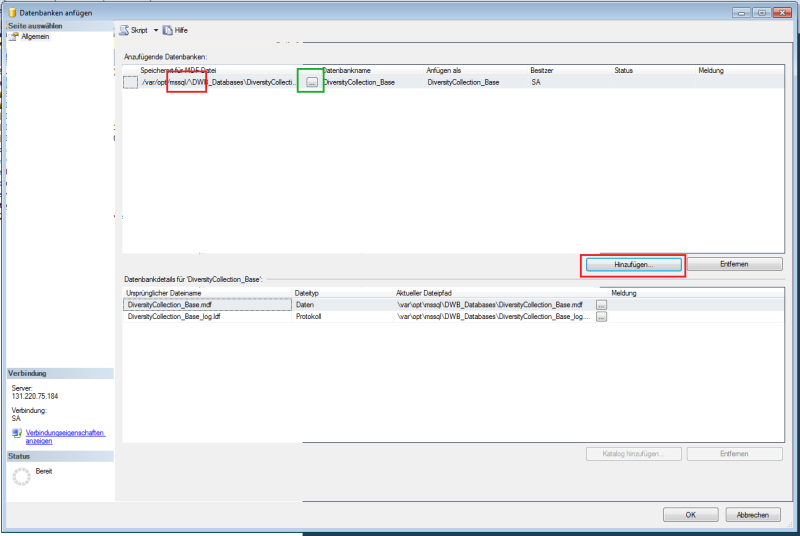800x536 pixels.
Task: Click the connection properties icon
Action: pyautogui.click(x=16, y=434)
